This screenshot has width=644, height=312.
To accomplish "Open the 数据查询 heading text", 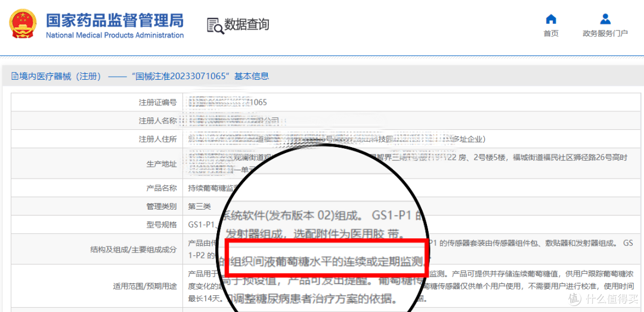I will (x=247, y=24).
